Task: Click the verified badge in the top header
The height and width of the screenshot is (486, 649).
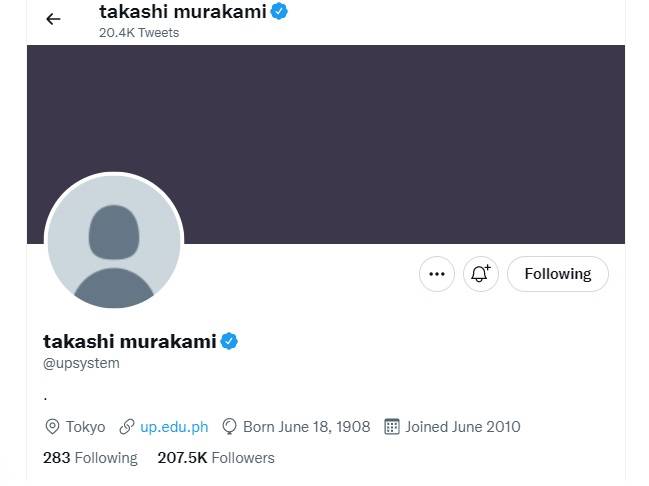Action: click(280, 12)
